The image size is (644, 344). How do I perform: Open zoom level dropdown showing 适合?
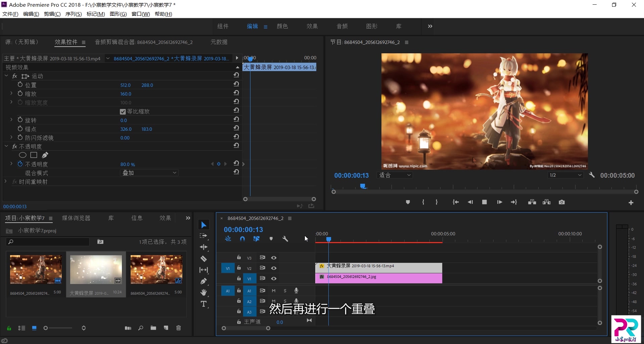395,175
